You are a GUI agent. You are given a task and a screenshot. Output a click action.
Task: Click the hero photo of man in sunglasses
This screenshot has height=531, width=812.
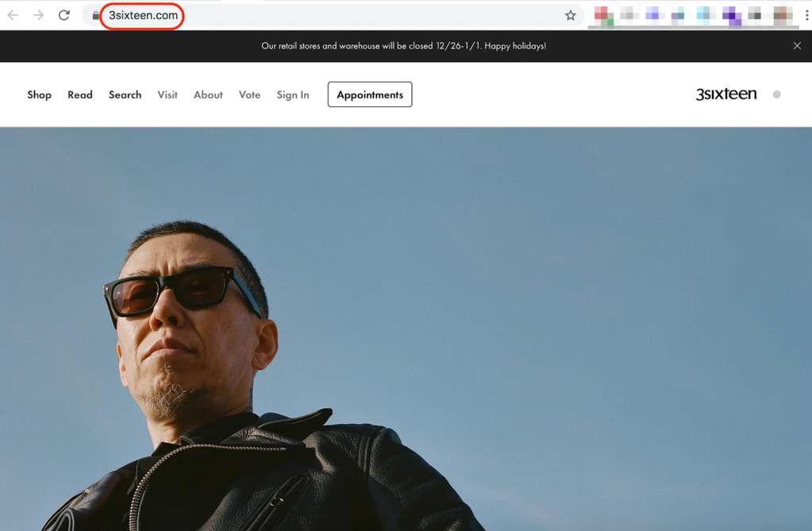406,329
